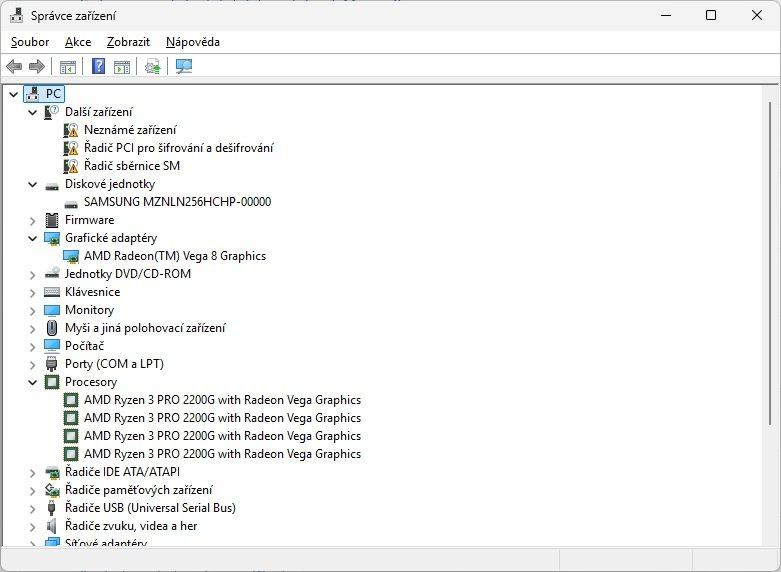Image resolution: width=781 pixels, height=572 pixels.
Task: Select Řadič sběrnice SM device
Action: coord(132,166)
